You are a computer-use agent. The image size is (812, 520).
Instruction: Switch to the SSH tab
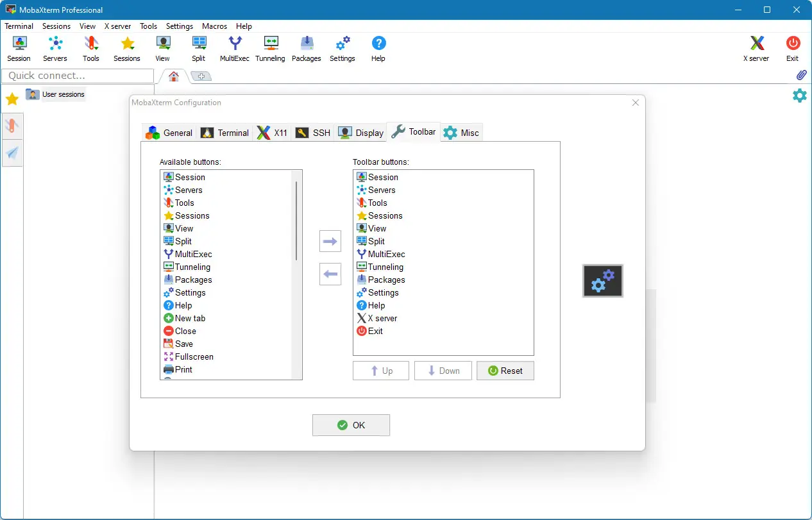point(314,133)
